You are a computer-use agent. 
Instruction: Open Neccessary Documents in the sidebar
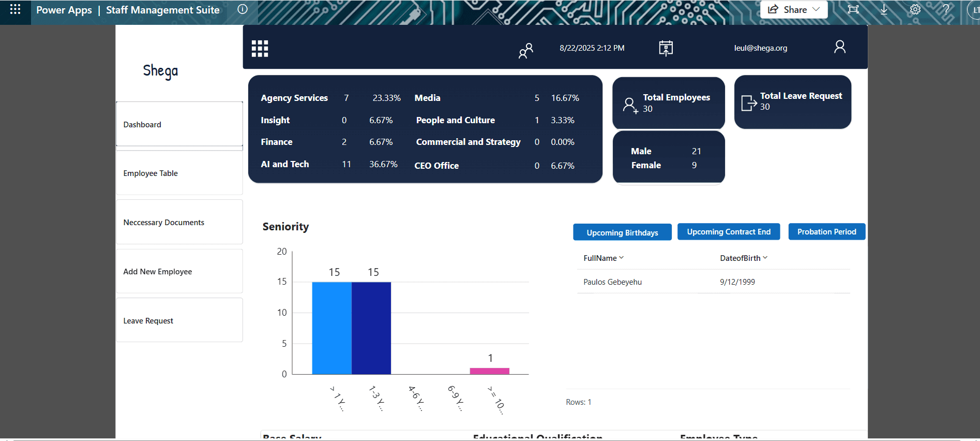tap(179, 222)
